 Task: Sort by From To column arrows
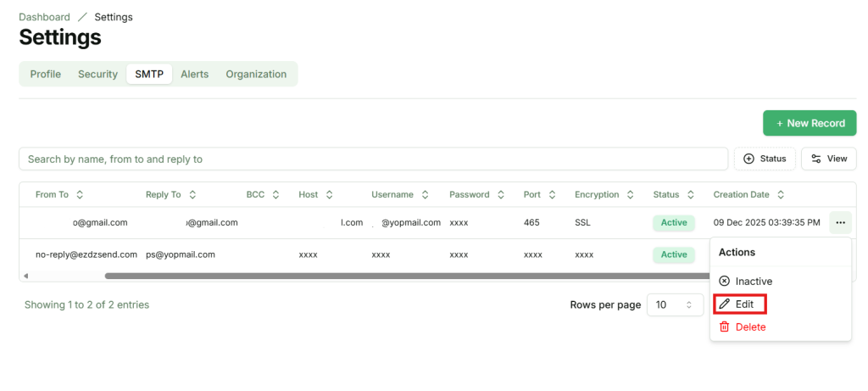coord(80,195)
